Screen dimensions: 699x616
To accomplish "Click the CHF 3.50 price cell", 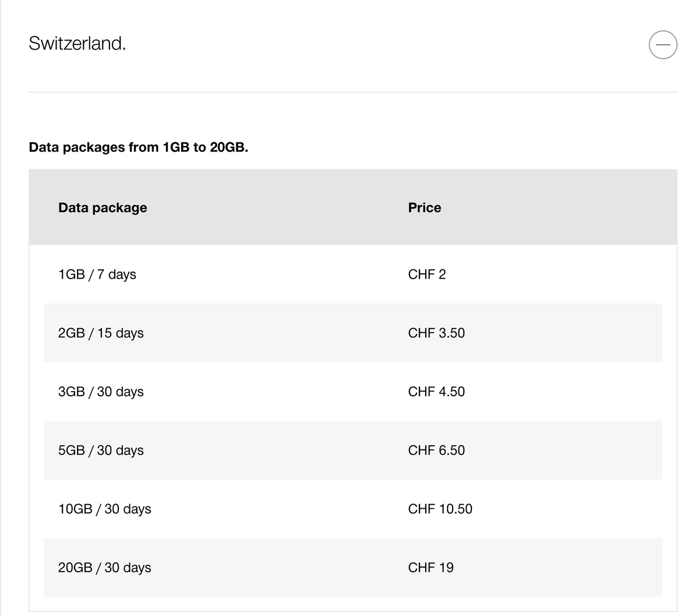I will (436, 333).
